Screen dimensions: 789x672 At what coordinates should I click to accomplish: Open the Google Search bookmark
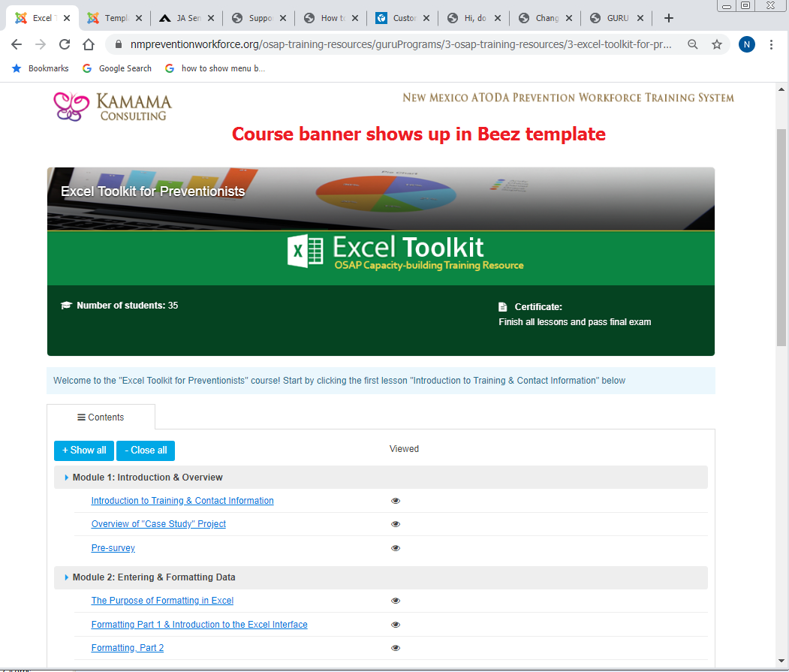[117, 68]
